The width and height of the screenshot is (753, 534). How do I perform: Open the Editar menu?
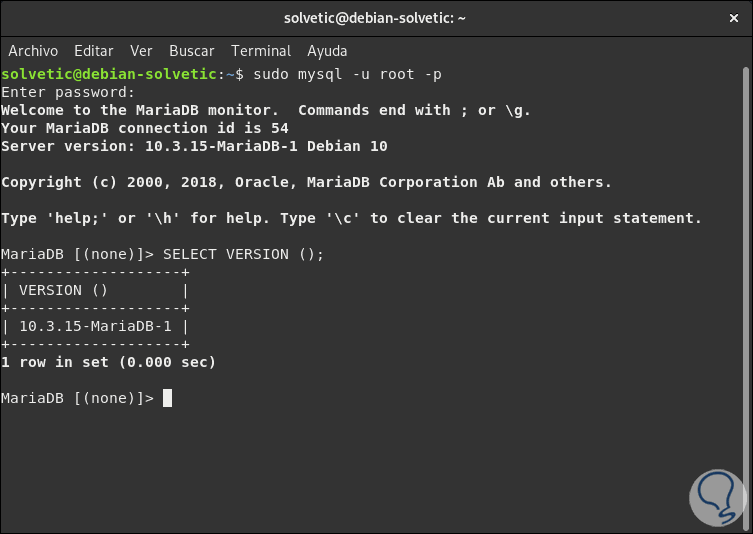click(94, 50)
